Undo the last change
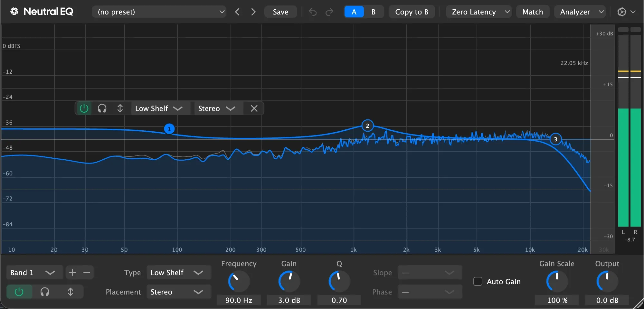 pyautogui.click(x=313, y=12)
